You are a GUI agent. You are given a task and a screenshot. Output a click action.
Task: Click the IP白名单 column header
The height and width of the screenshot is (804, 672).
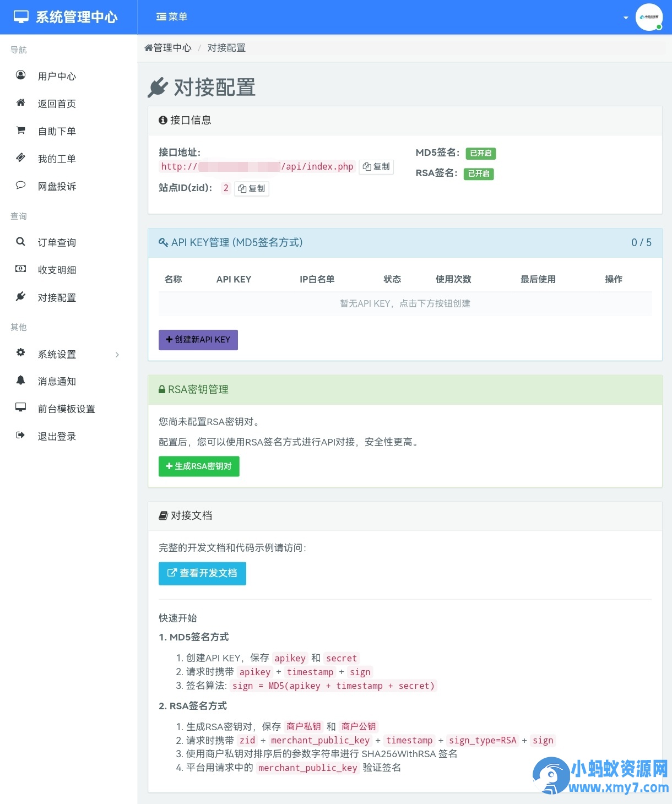pyautogui.click(x=317, y=279)
